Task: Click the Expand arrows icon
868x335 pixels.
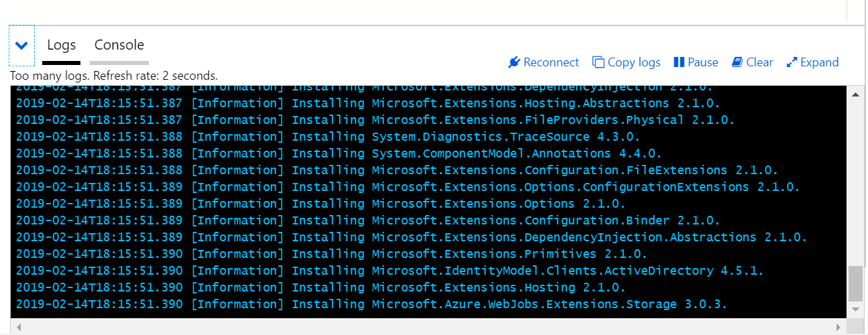Action: tap(792, 62)
